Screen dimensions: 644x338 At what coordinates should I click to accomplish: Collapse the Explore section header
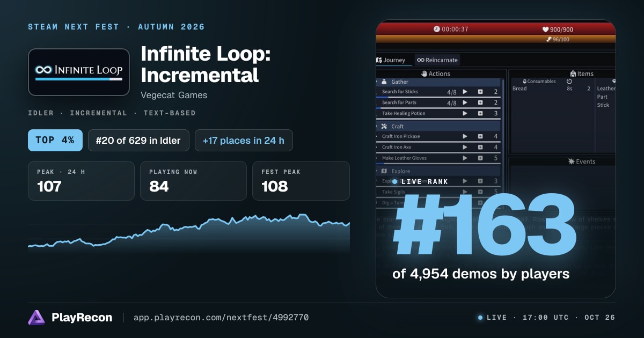(x=439, y=171)
